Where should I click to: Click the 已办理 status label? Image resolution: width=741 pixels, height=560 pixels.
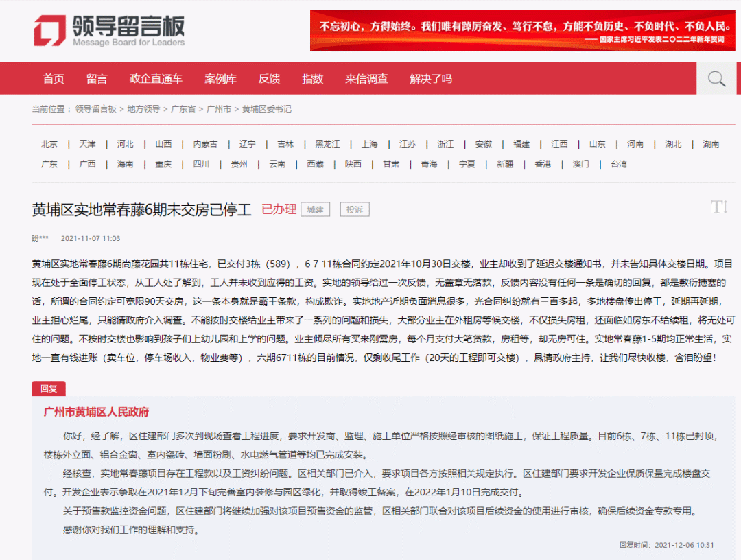(x=279, y=209)
